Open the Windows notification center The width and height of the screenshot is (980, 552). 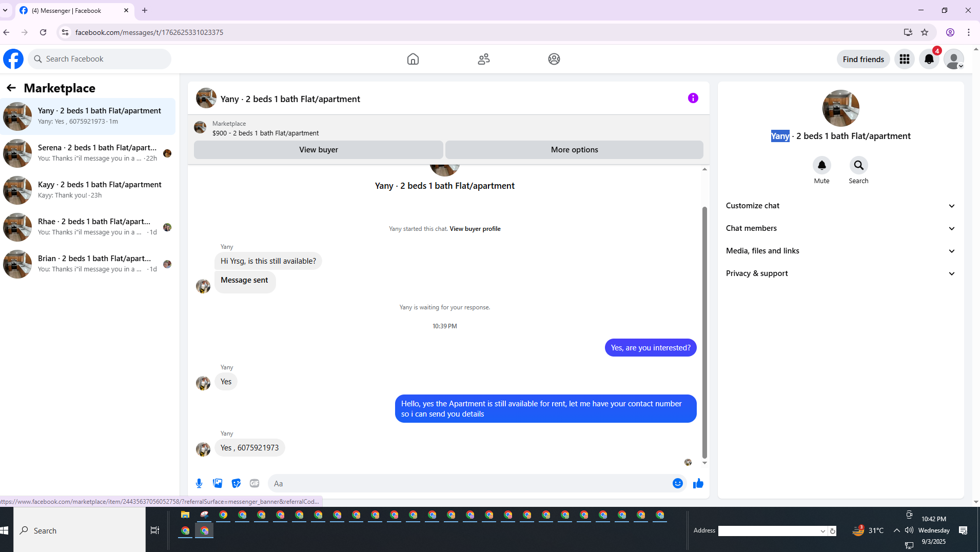click(963, 530)
